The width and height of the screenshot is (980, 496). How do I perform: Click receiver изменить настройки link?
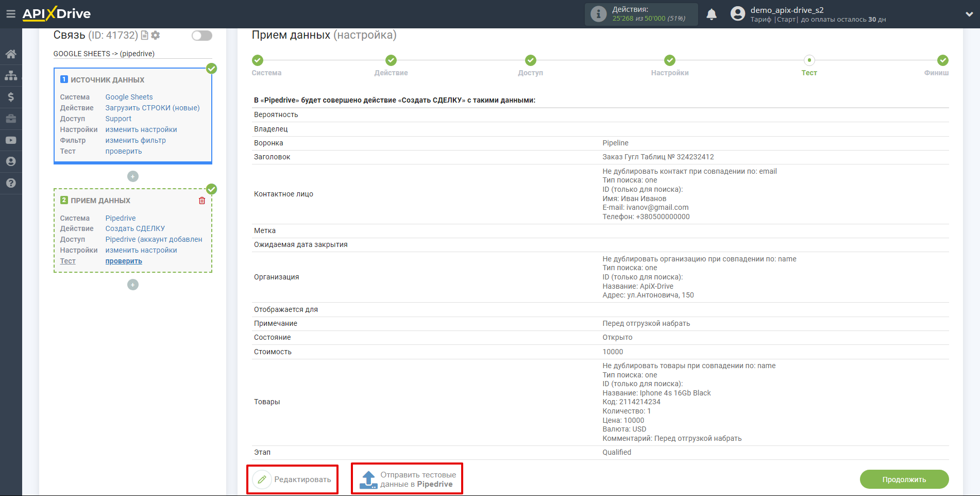141,250
